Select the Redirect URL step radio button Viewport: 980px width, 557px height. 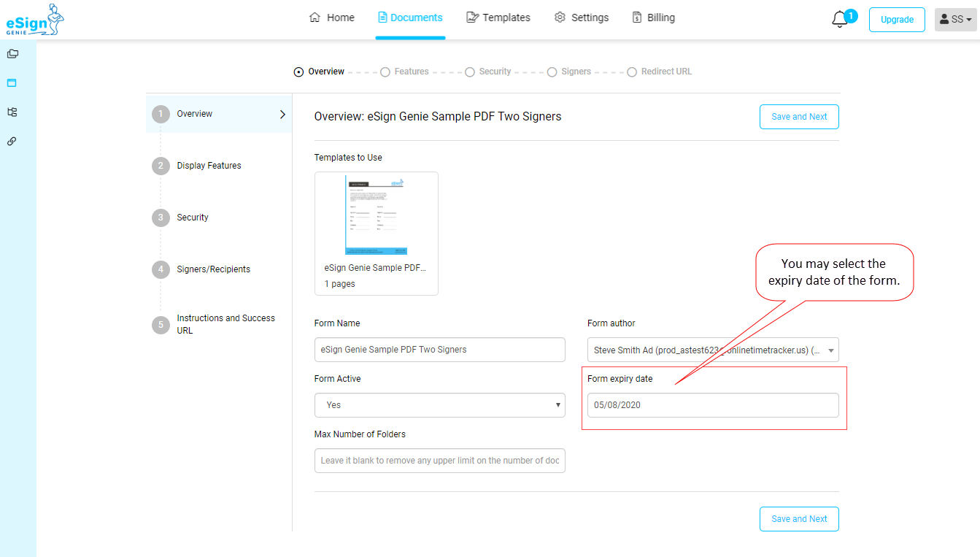point(632,72)
